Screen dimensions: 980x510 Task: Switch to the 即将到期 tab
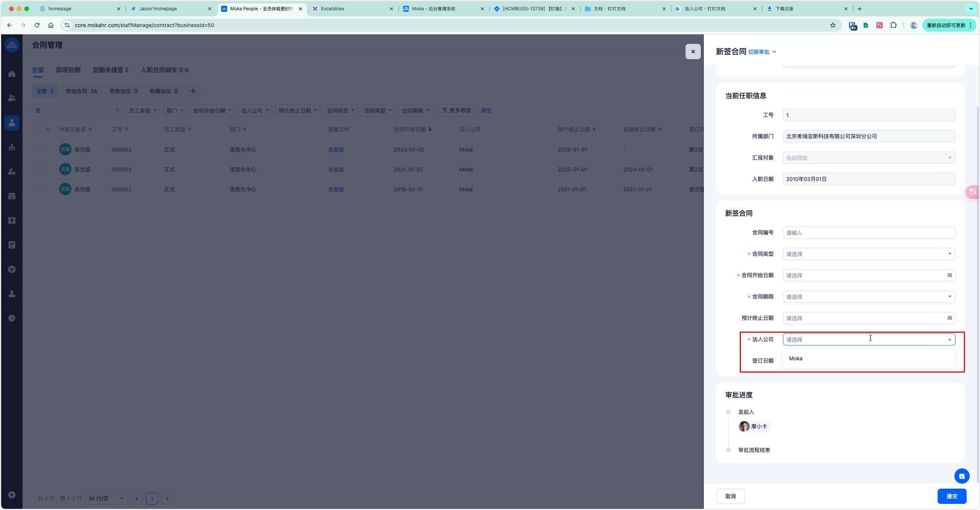[68, 70]
